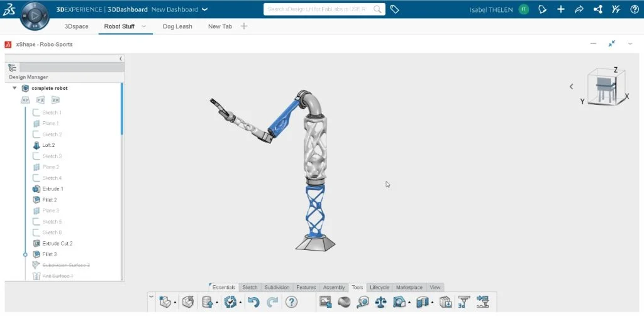Open the collaboration tools icon

click(x=616, y=9)
